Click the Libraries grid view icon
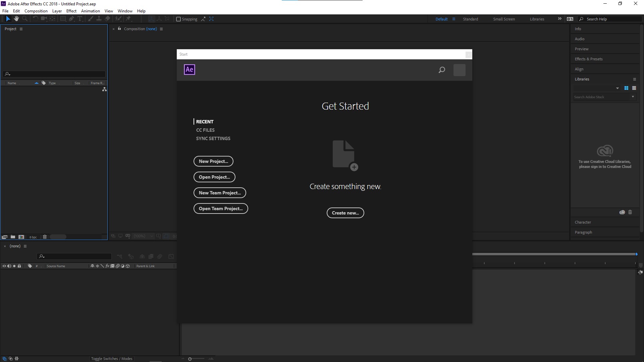 [626, 88]
